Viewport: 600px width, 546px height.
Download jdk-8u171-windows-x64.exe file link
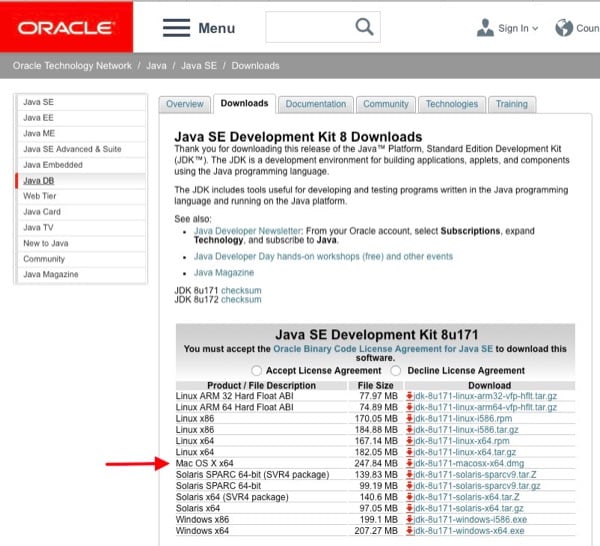pos(469,531)
